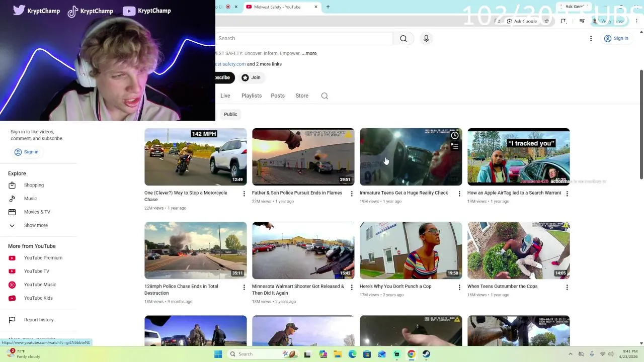Viewport: 644px width, 362px height.
Task: Open YouTube Music from sidebar
Action: pyautogui.click(x=39, y=285)
